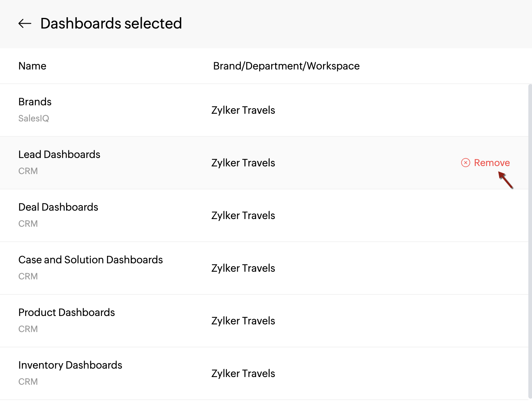The width and height of the screenshot is (532, 403).
Task: Click the SalesIQ label under Brands
Action: [34, 118]
